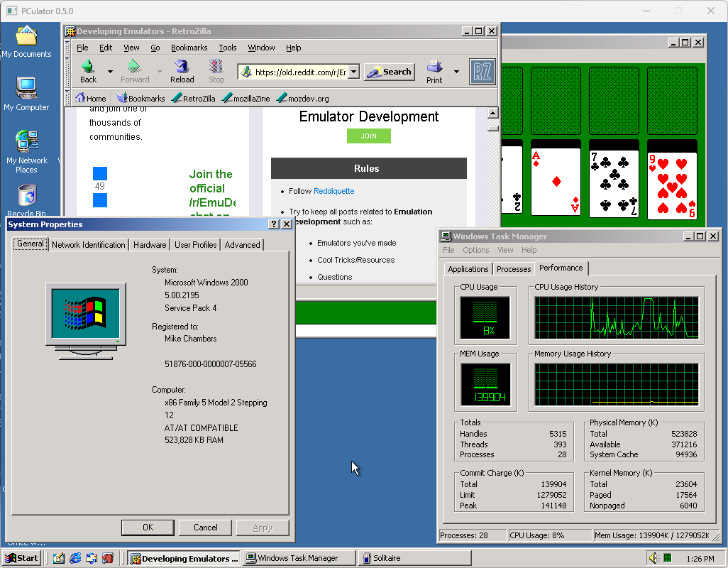Click the Back arrow icon in RetroZilla
Screen dimensions: 728x568
pos(88,67)
